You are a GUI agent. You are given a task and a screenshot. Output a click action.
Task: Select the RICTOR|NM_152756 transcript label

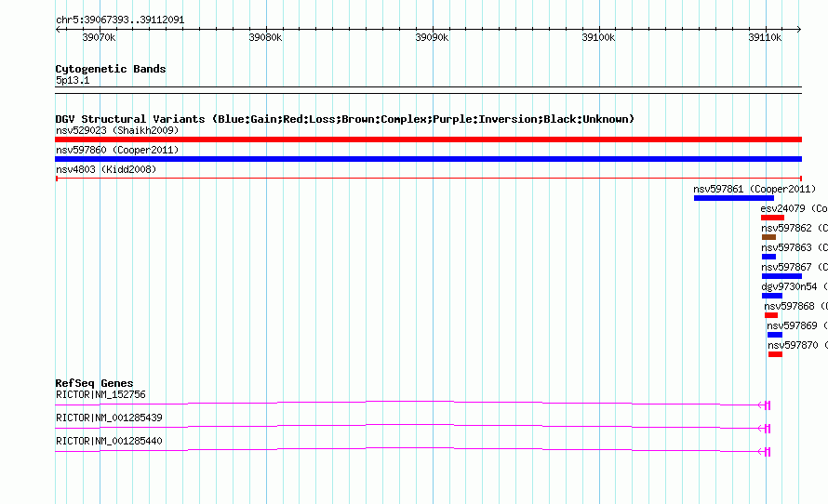pos(100,395)
